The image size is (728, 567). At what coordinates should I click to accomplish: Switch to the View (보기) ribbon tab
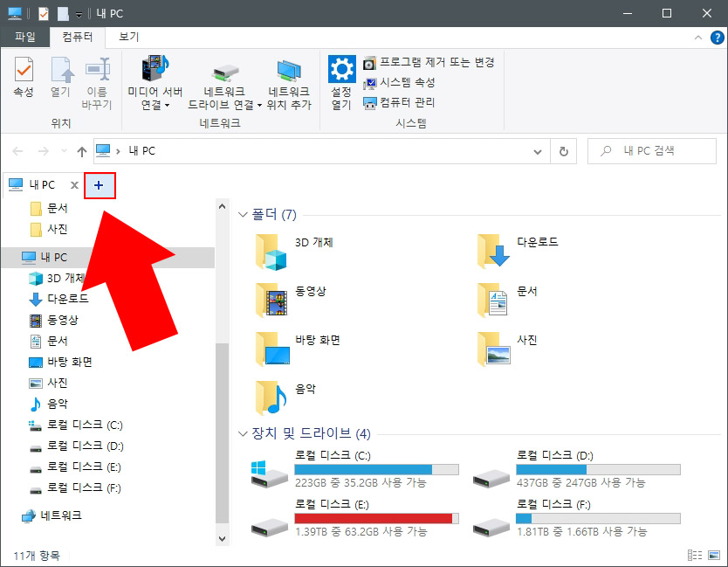(x=128, y=38)
